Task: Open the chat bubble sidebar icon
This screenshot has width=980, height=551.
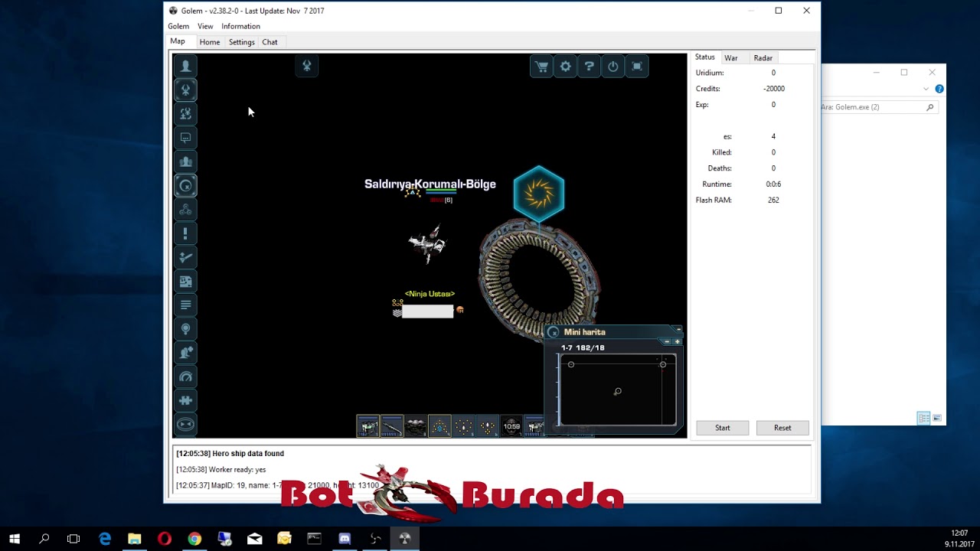Action: [x=185, y=138]
